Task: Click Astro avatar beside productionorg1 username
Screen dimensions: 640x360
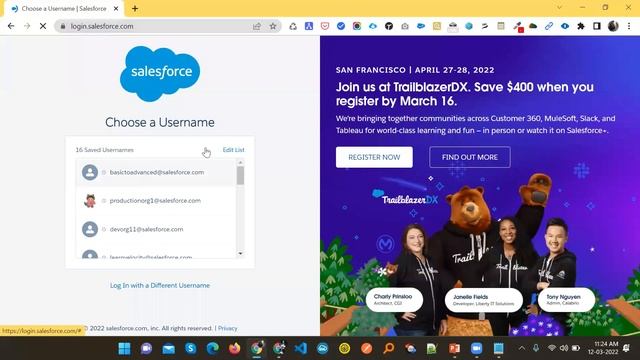Action: coord(90,201)
